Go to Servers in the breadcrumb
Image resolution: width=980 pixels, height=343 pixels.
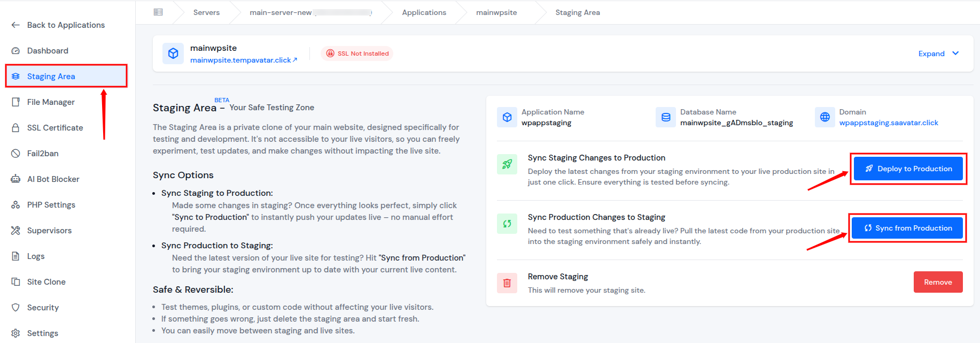tap(206, 12)
